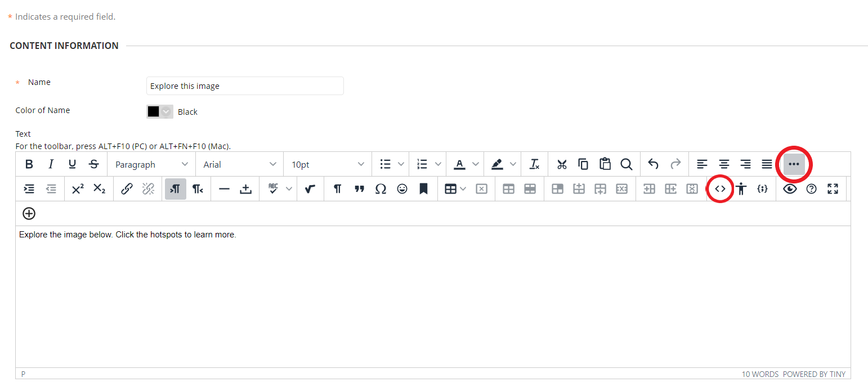Preview content with the eye icon

click(x=790, y=189)
